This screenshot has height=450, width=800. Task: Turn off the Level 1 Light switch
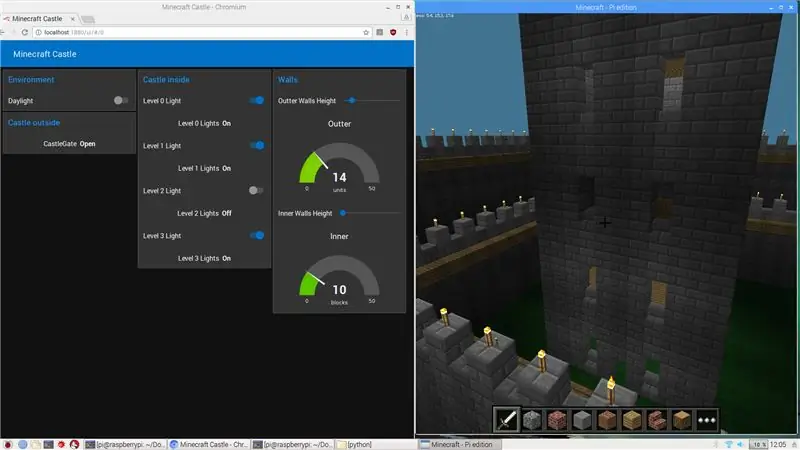point(257,145)
